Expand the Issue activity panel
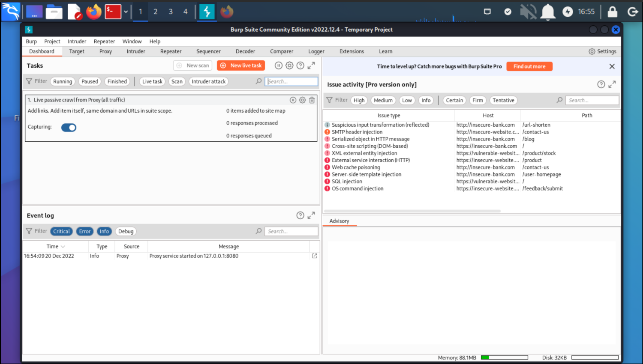This screenshot has width=643, height=364. coord(612,84)
